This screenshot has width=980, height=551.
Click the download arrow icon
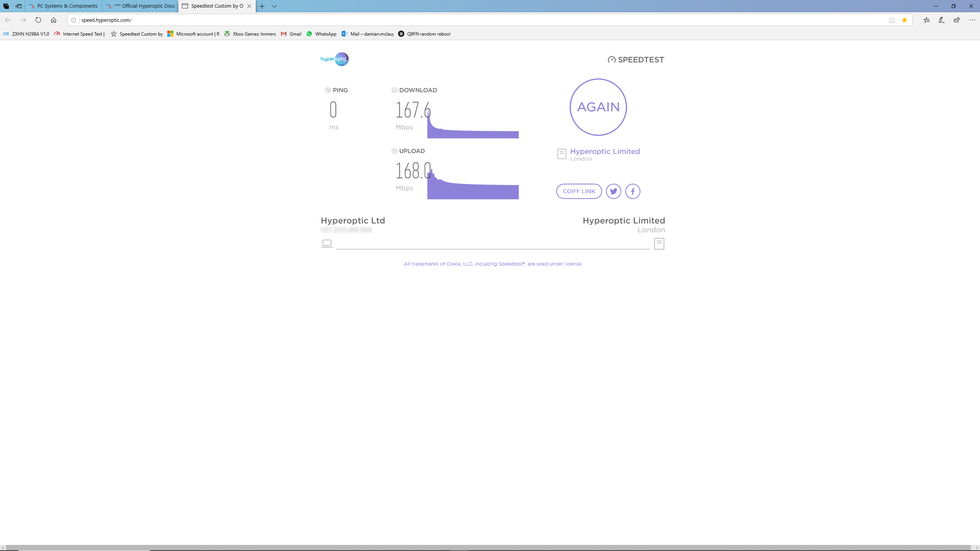(394, 90)
